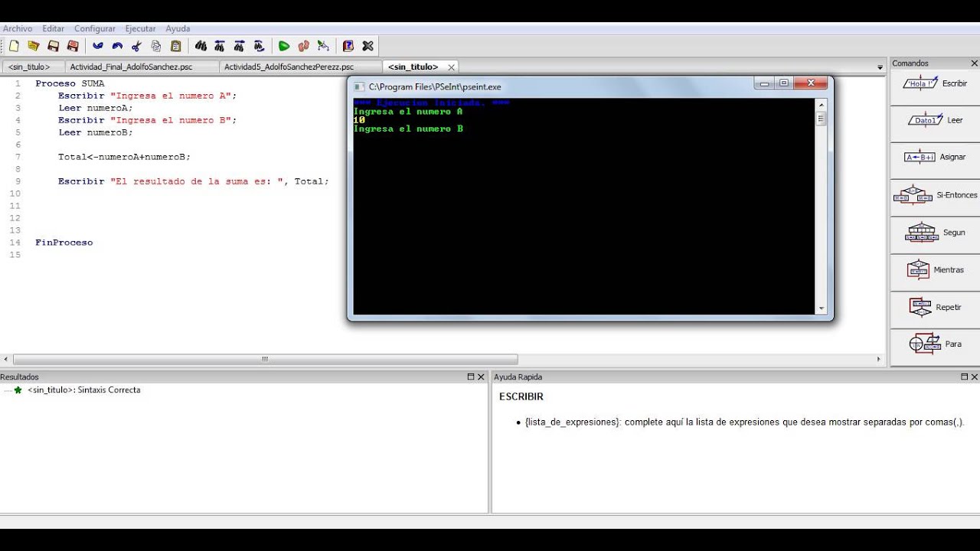Image resolution: width=980 pixels, height=551 pixels.
Task: Paste from clipboard using the toolbar
Action: click(x=176, y=46)
